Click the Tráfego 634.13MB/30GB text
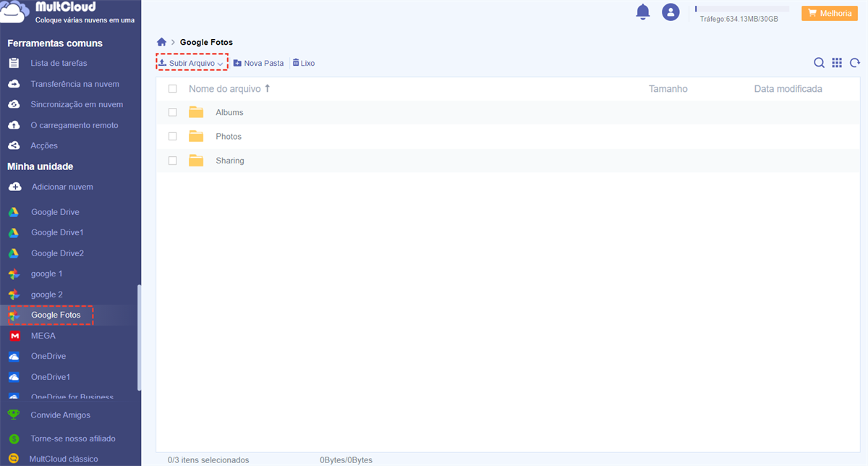This screenshot has width=868, height=466. [x=739, y=19]
